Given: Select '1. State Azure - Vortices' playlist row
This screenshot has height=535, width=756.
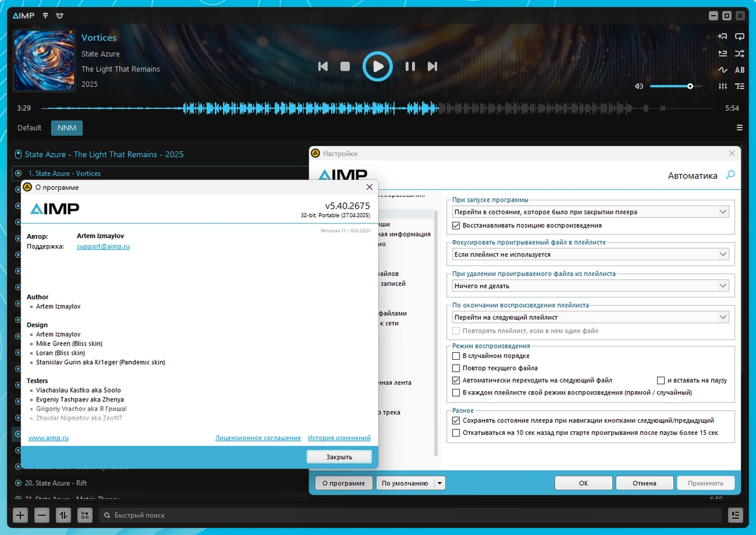Looking at the screenshot, I should (159, 173).
